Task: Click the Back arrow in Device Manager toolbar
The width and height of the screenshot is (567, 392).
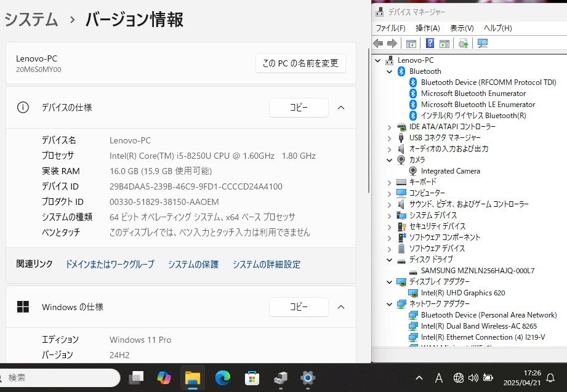Action: click(378, 44)
